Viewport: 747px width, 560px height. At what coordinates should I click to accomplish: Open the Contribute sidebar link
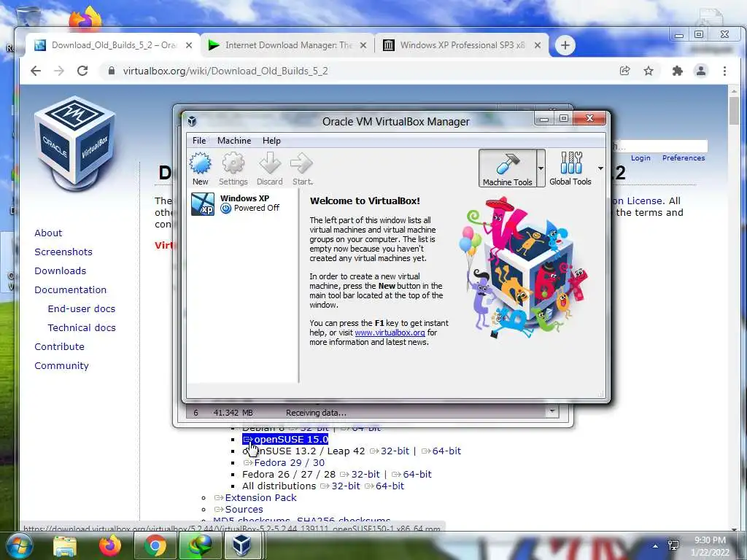tap(59, 346)
